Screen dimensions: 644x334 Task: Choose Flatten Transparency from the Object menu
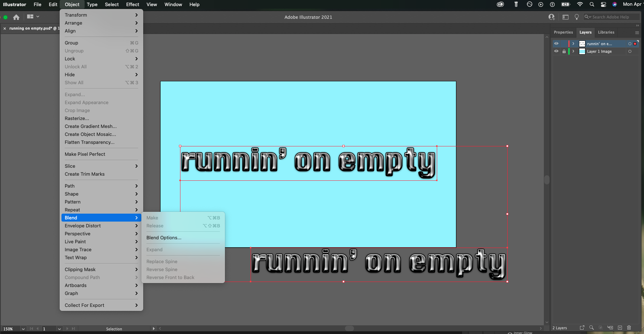click(x=89, y=142)
